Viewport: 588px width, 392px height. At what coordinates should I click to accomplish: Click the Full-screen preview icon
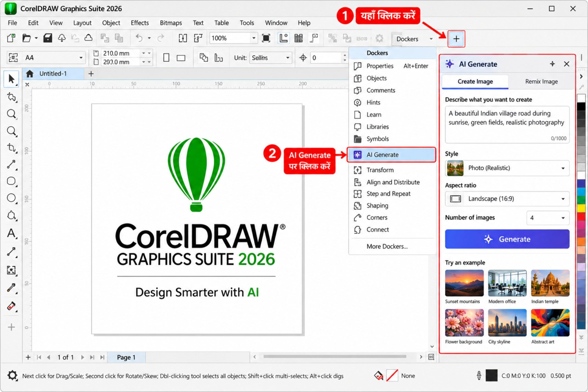click(x=266, y=38)
